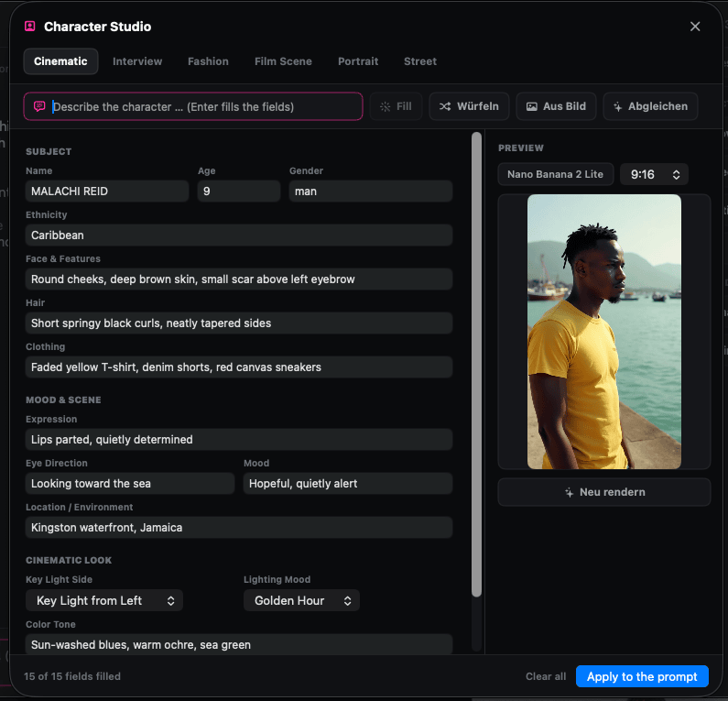Click the Fill spinner icon
Screen dimensions: 728x701
(385, 106)
